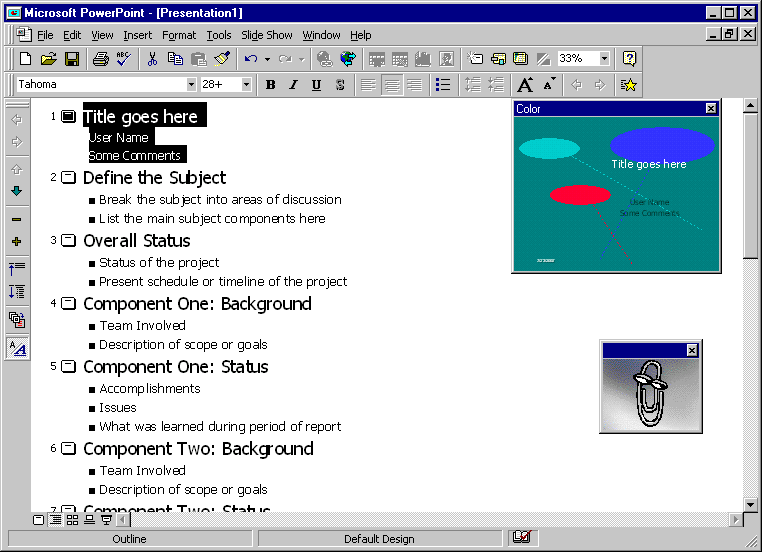Click the Clippy Office Assistant

pyautogui.click(x=651, y=395)
